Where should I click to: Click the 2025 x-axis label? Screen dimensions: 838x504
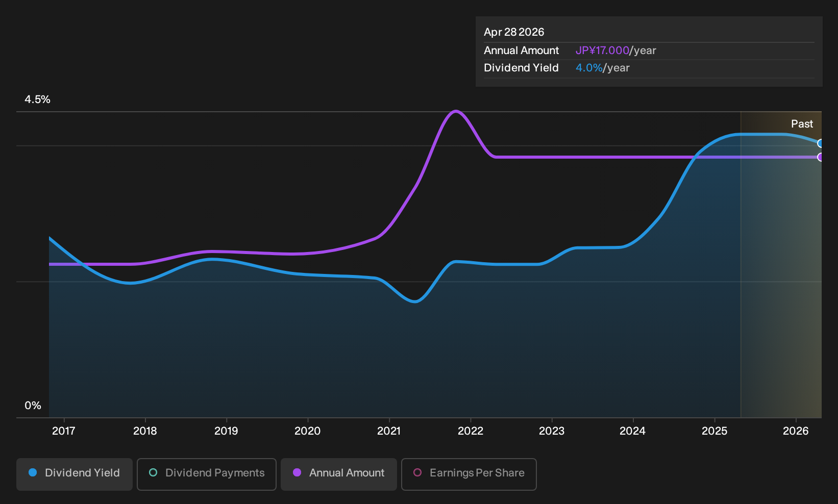(x=714, y=431)
